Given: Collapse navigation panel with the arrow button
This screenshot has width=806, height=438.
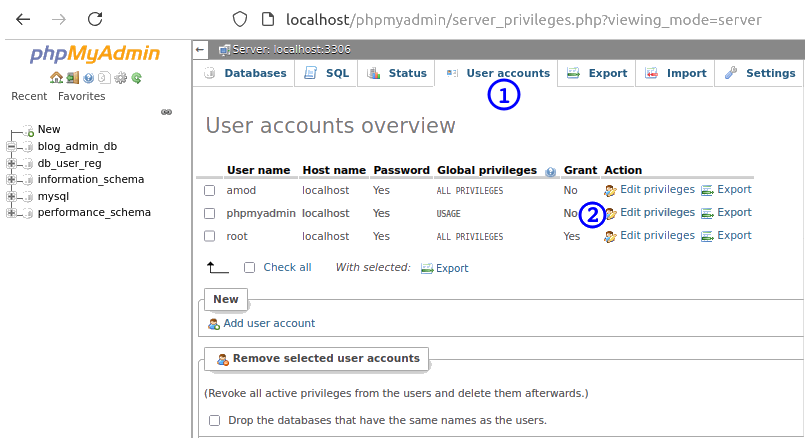Looking at the screenshot, I should pos(200,50).
